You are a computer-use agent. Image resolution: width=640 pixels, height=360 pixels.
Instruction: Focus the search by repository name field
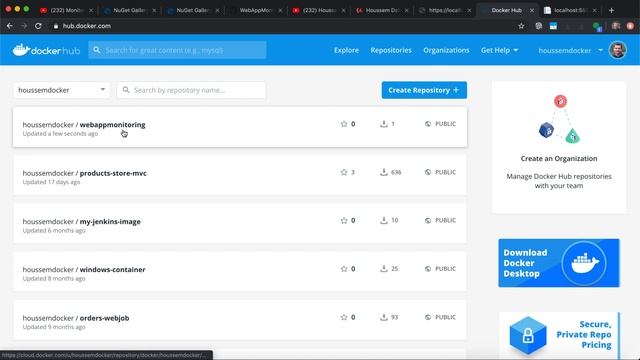tap(191, 90)
